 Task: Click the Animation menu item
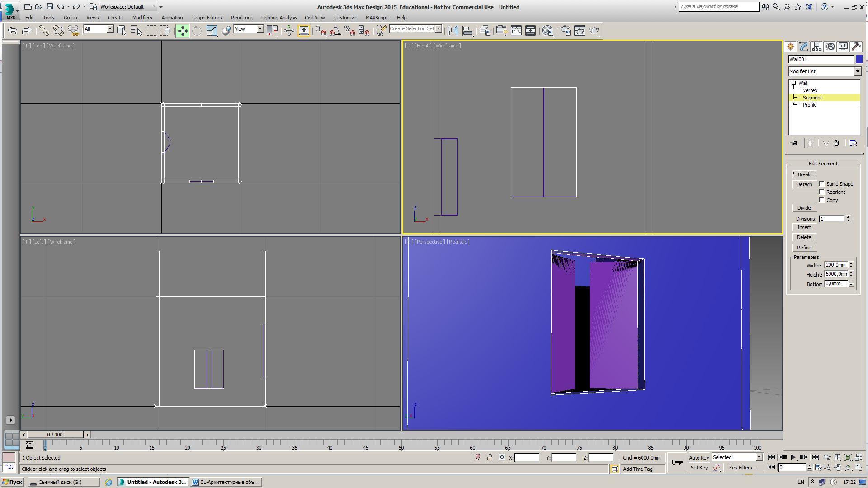point(171,17)
